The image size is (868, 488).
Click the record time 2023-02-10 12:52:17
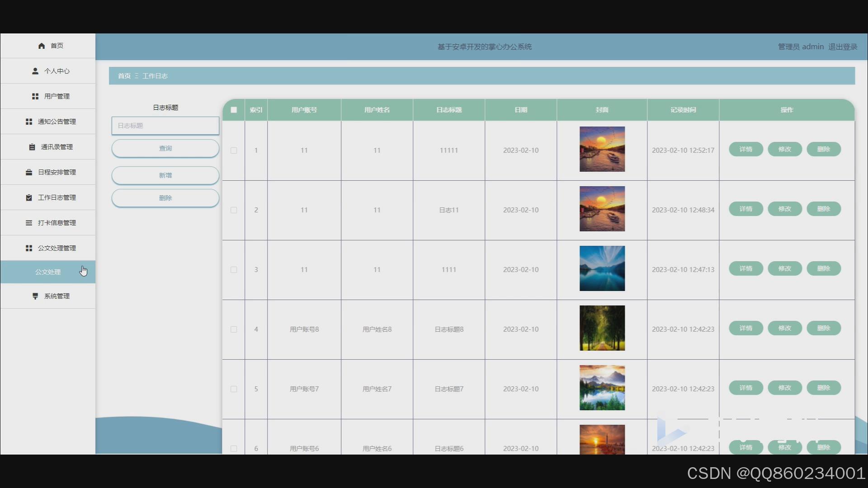683,150
